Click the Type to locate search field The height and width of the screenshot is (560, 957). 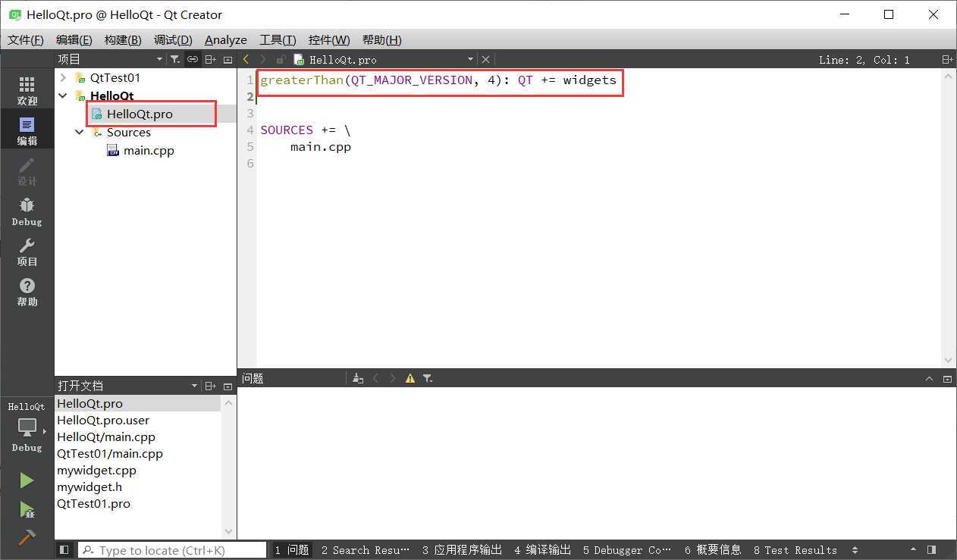[172, 550]
